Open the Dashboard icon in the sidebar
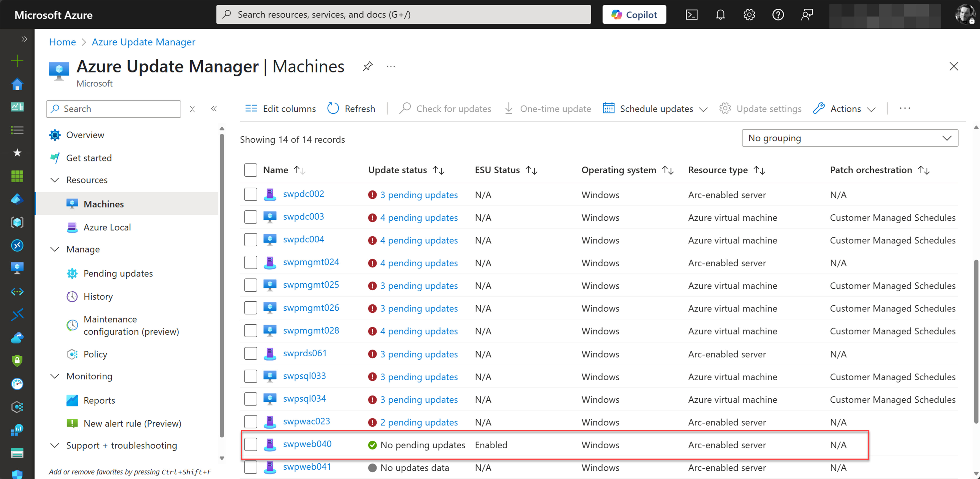Viewport: 980px width, 479px height. point(17,107)
